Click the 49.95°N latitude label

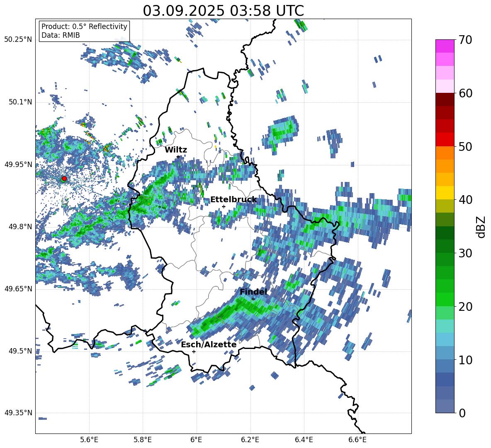(x=18, y=165)
